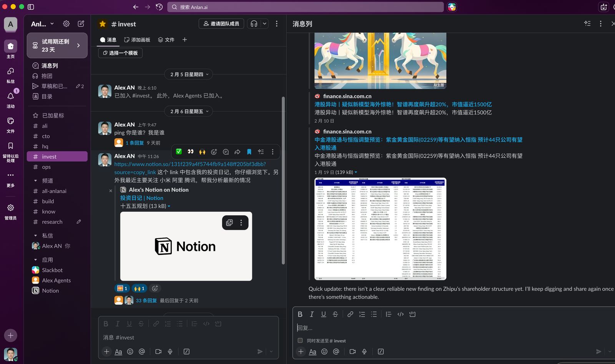
Task: Start a new message with compose icon
Action: click(x=81, y=24)
